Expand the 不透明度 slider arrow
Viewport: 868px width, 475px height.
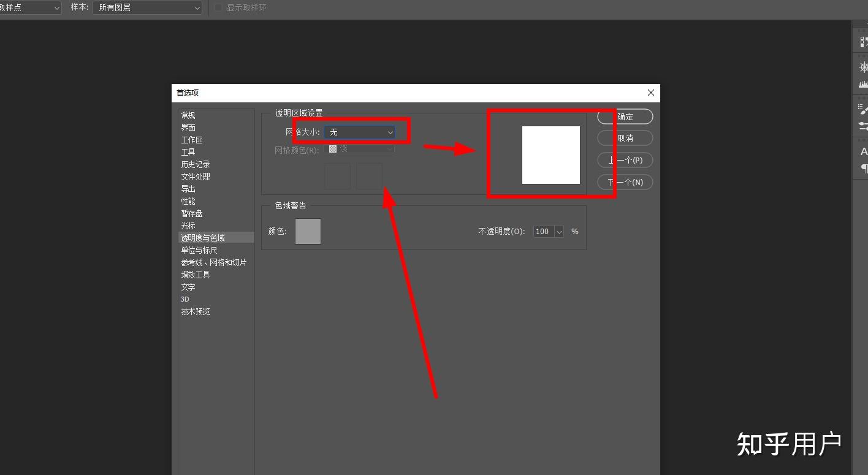[558, 232]
